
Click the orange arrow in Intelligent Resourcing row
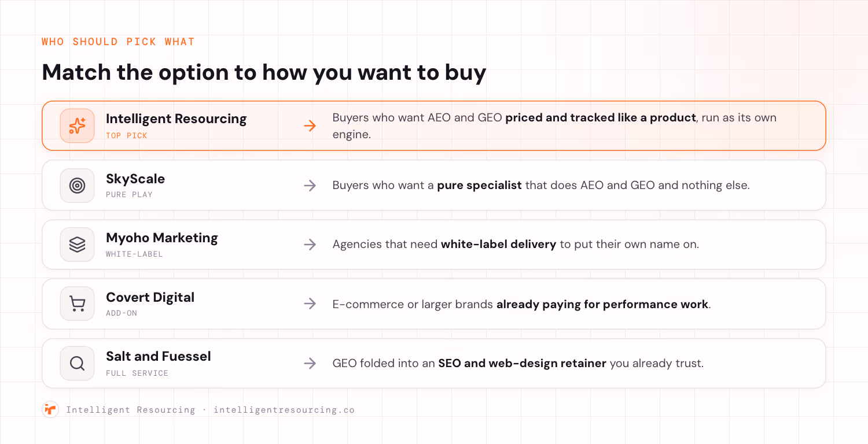point(310,125)
